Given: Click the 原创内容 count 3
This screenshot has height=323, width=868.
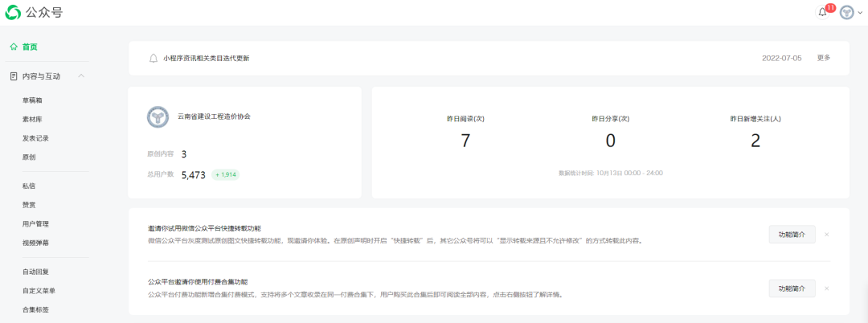Looking at the screenshot, I should click(x=184, y=154).
